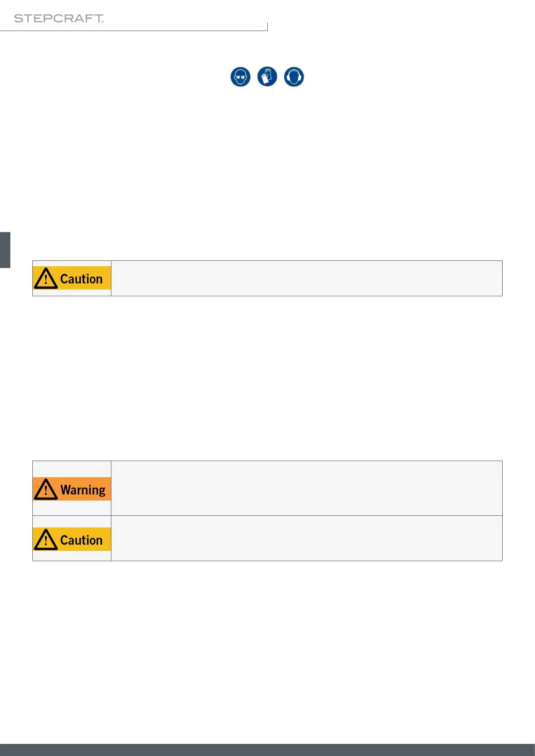This screenshot has height=756, width=535.
Task: Select the word Caution in the first yellow label
Action: (81, 279)
